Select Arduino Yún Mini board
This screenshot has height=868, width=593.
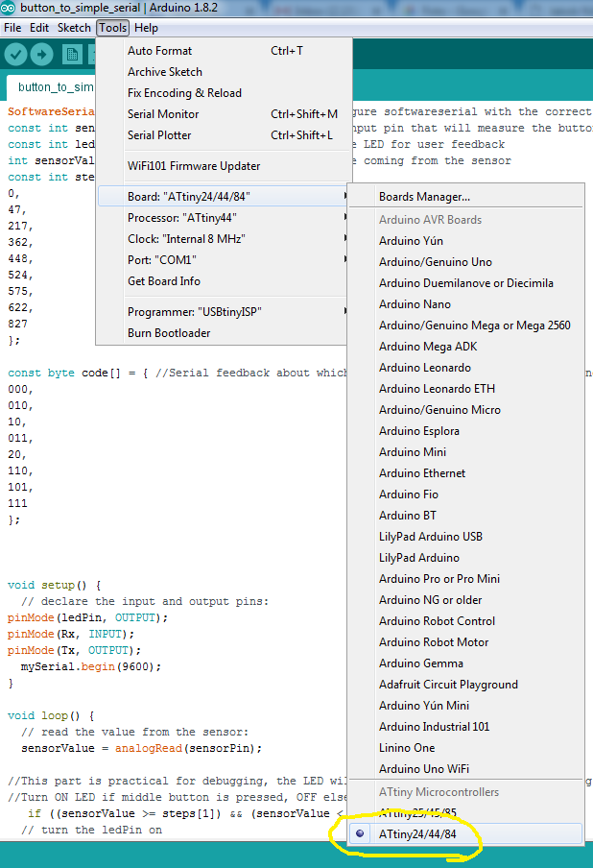coord(464,705)
